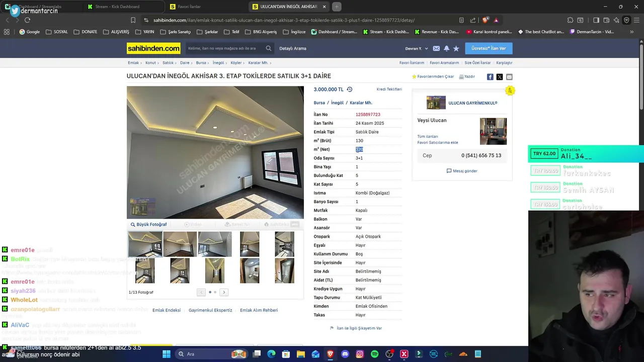Click Mesaj gönder to contact seller
This screenshot has width=644, height=362.
tap(462, 171)
